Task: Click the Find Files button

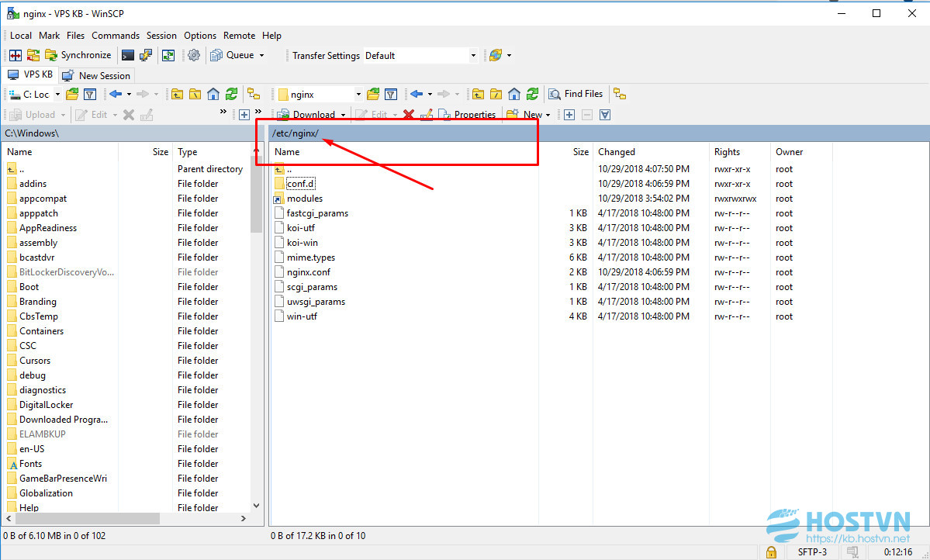Action: click(576, 94)
